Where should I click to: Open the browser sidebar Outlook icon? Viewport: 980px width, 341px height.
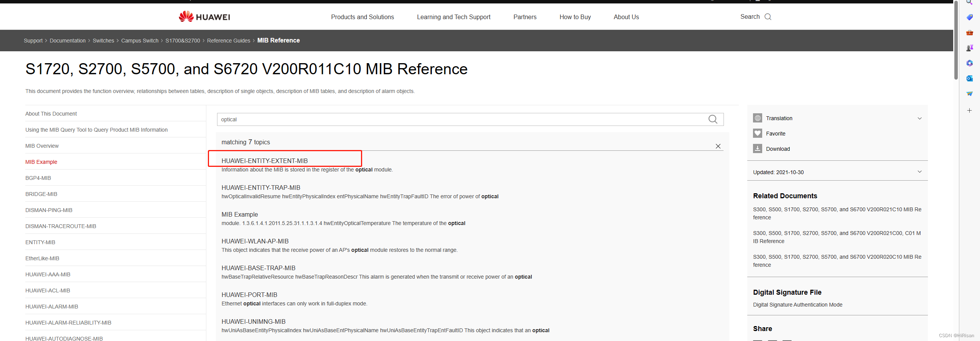[x=970, y=78]
